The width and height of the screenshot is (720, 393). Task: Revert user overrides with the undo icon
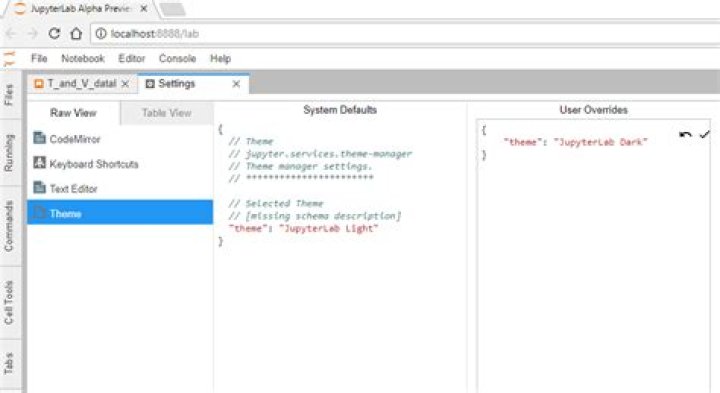click(685, 135)
